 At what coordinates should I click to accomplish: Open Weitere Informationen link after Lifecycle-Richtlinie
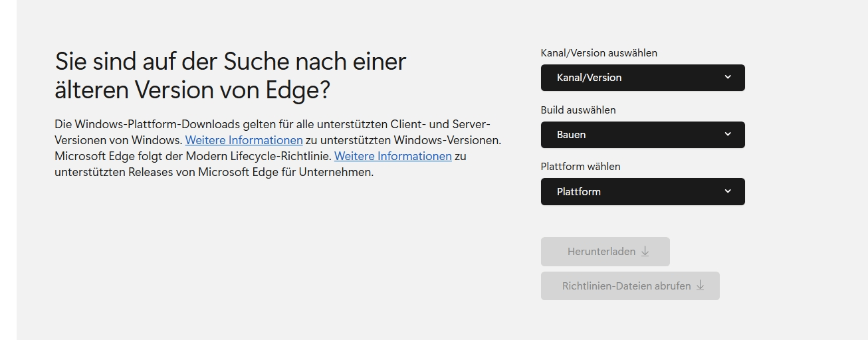[393, 156]
